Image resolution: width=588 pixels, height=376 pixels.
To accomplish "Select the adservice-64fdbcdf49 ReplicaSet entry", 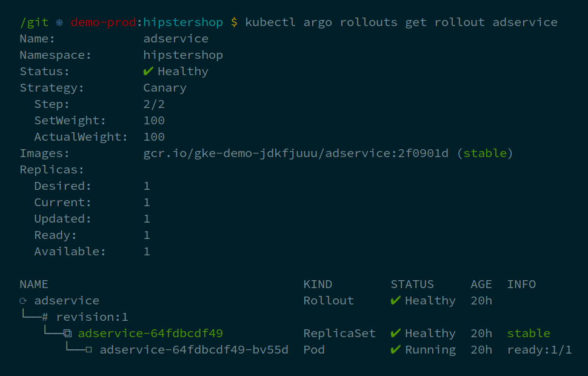I will [150, 333].
